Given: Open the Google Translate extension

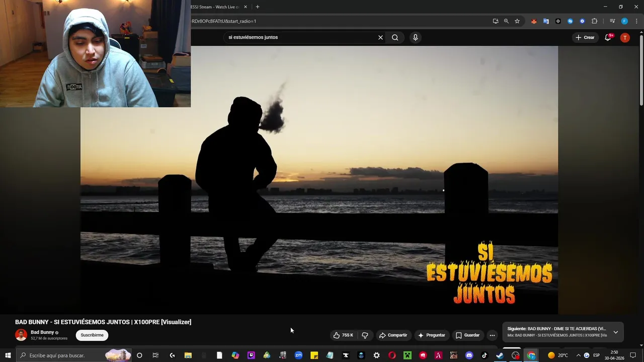Looking at the screenshot, I should [546, 21].
